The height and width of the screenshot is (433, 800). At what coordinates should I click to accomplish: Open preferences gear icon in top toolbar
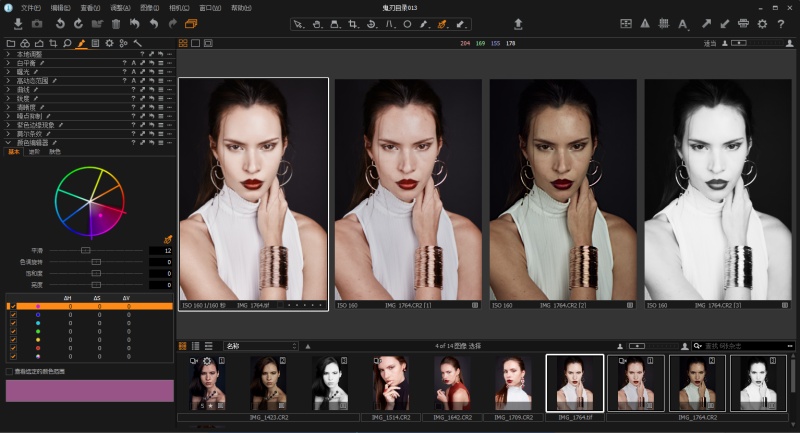762,23
